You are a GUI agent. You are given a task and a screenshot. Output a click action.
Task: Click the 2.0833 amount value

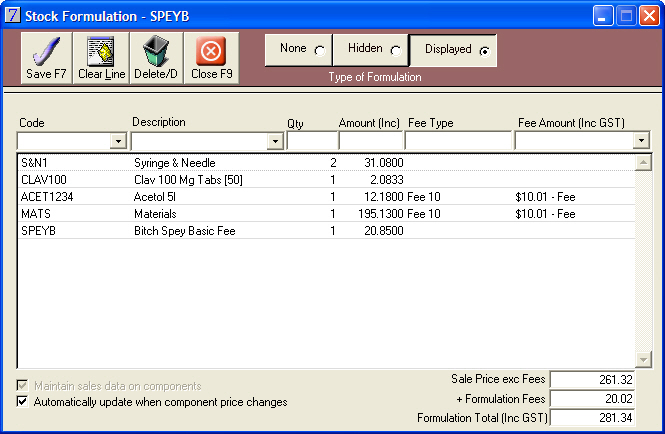click(x=387, y=180)
